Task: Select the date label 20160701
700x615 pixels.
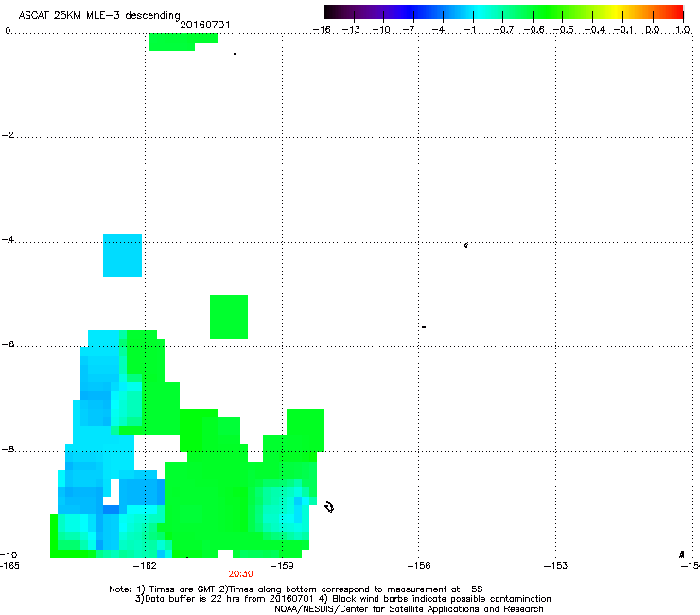Action: 205,25
